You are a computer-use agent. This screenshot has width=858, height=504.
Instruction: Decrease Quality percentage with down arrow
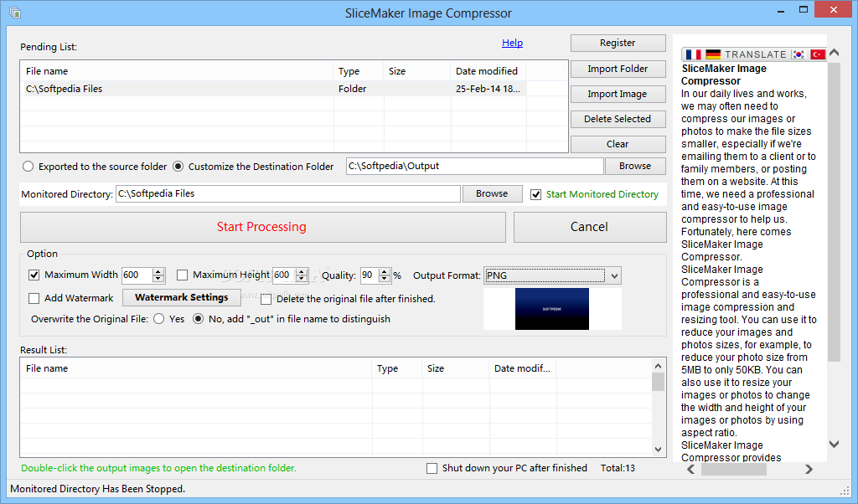point(385,279)
